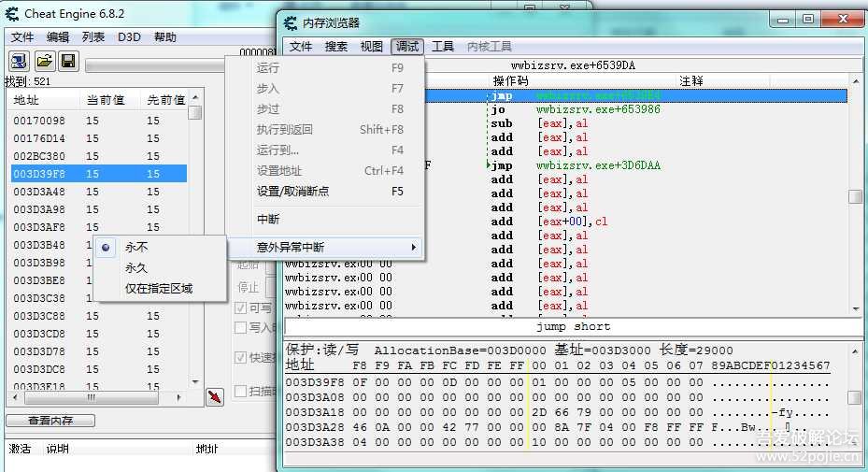This screenshot has height=472, width=868.
Task: Toggle the 可写 checkbox
Action: point(241,308)
